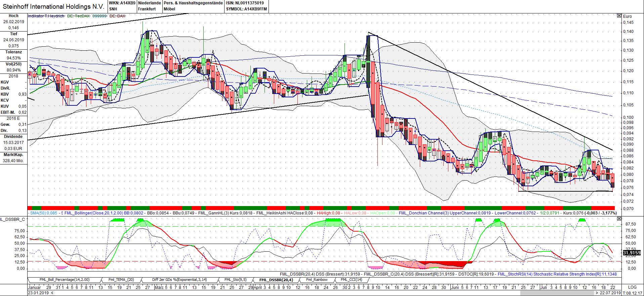The image size is (644, 296).
Task: Close the IL_DSSBR_C indicator panel
Action: tap(619, 219)
